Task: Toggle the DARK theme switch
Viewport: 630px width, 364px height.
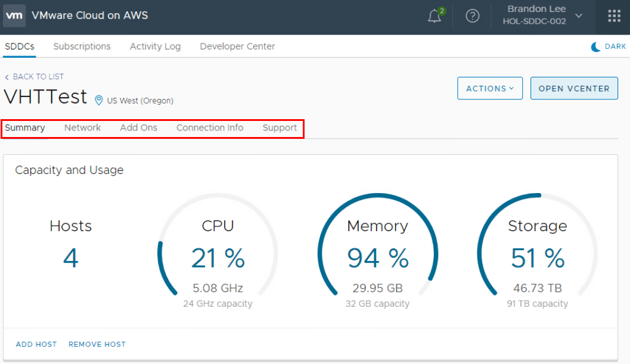Action: 615,46
